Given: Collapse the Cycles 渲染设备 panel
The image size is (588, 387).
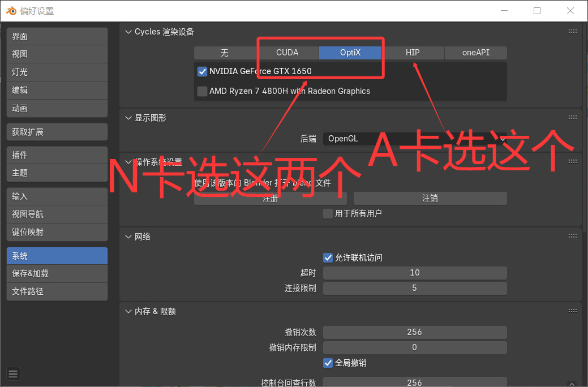Looking at the screenshot, I should pyautogui.click(x=128, y=32).
